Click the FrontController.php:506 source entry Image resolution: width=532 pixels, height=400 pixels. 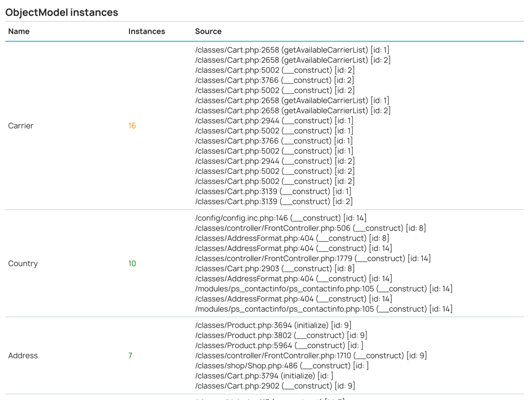[310, 228]
